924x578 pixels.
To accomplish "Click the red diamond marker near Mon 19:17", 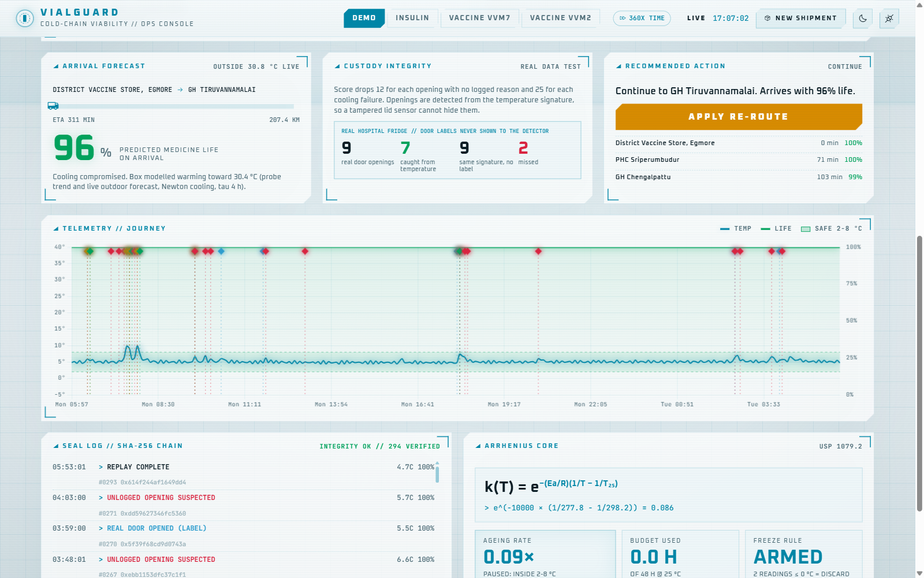I will click(x=538, y=251).
